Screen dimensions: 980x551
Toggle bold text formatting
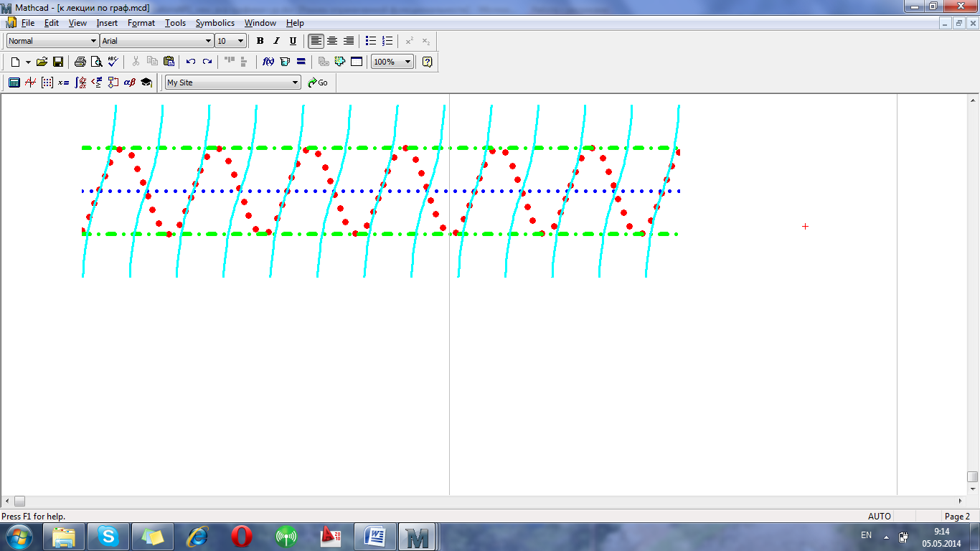coord(260,41)
